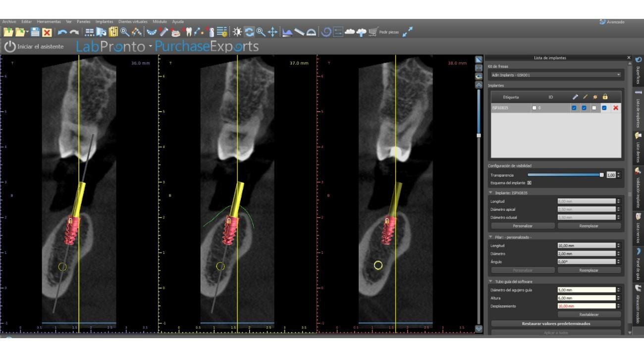Viewport: 644px width, 357px height.
Task: Click Reemplazar button in Pilar section
Action: (589, 270)
